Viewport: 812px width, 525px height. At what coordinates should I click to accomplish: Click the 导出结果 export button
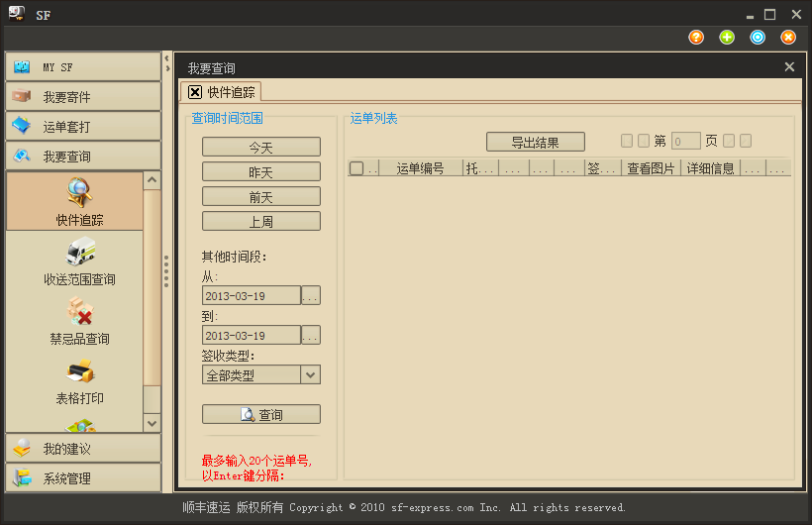(536, 142)
